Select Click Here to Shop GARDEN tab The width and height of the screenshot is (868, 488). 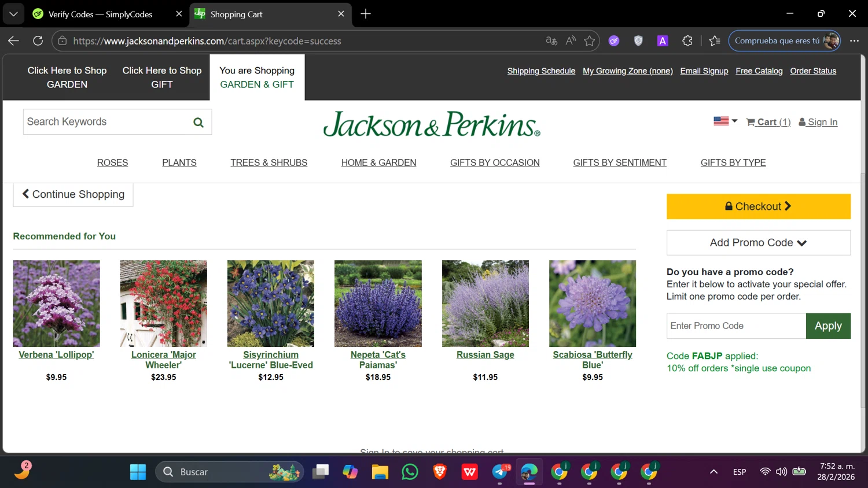click(x=67, y=77)
